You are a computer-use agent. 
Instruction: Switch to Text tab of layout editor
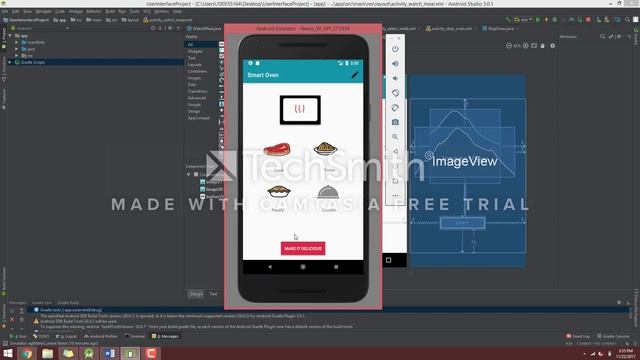[x=213, y=294]
